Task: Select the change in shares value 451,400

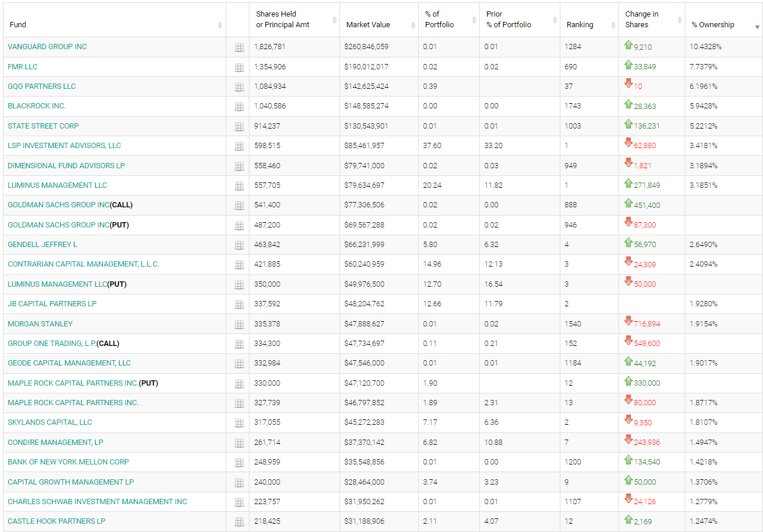Action: (x=647, y=206)
